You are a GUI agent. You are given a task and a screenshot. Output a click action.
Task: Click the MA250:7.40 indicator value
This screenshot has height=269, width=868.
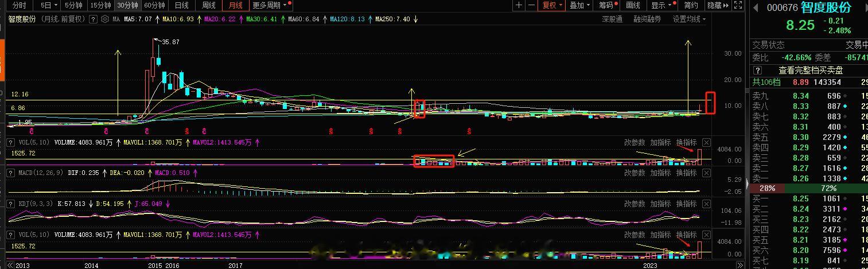point(393,19)
